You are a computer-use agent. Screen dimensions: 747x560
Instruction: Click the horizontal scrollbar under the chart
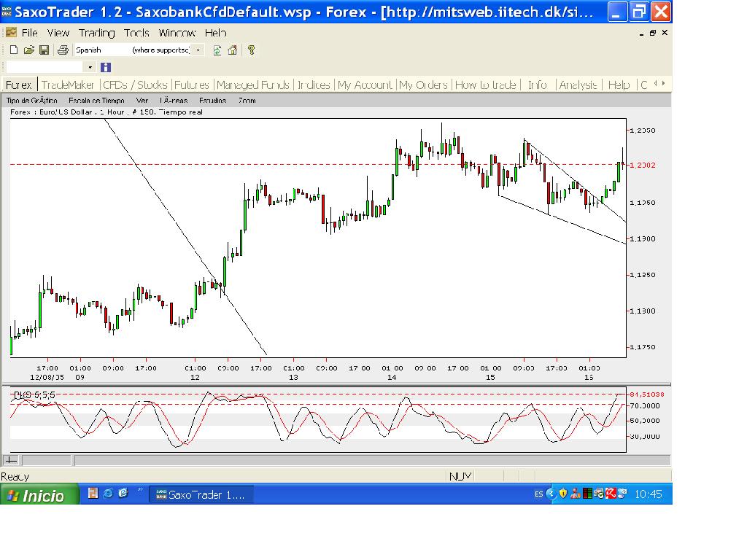coord(371,460)
